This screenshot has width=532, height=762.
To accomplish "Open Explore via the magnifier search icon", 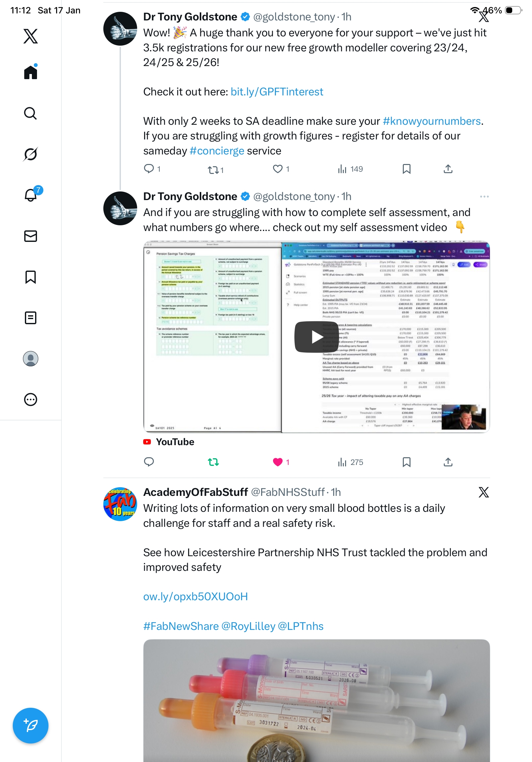I will pos(31,113).
